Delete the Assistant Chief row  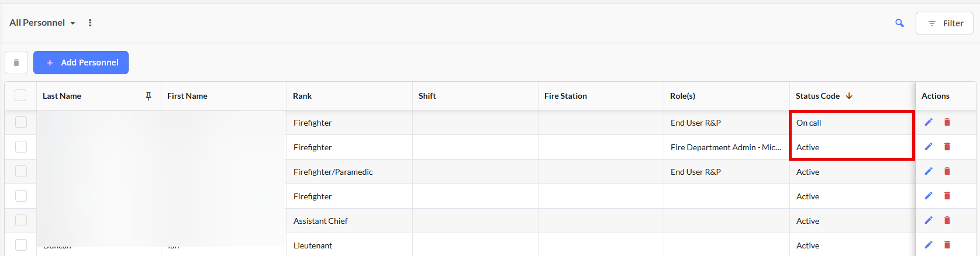(x=947, y=220)
